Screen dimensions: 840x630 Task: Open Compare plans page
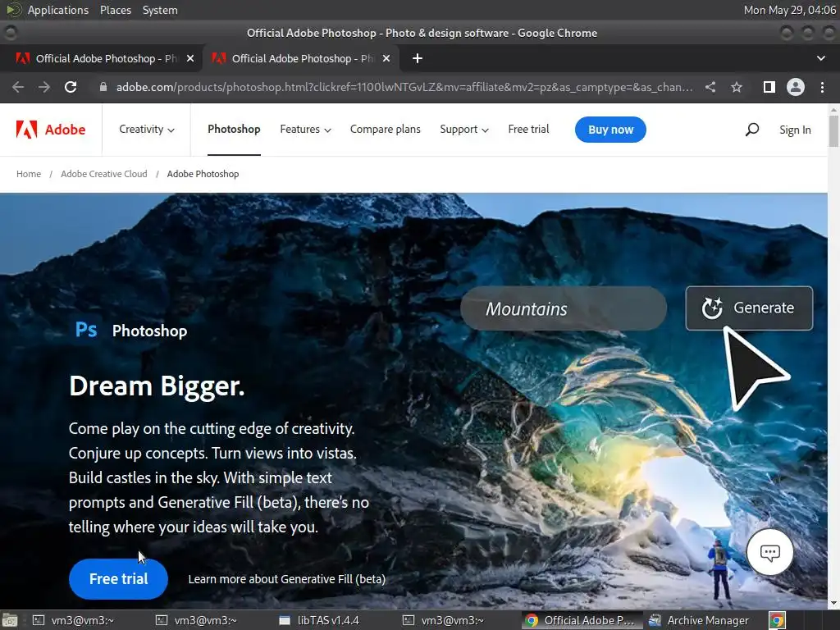tap(386, 129)
